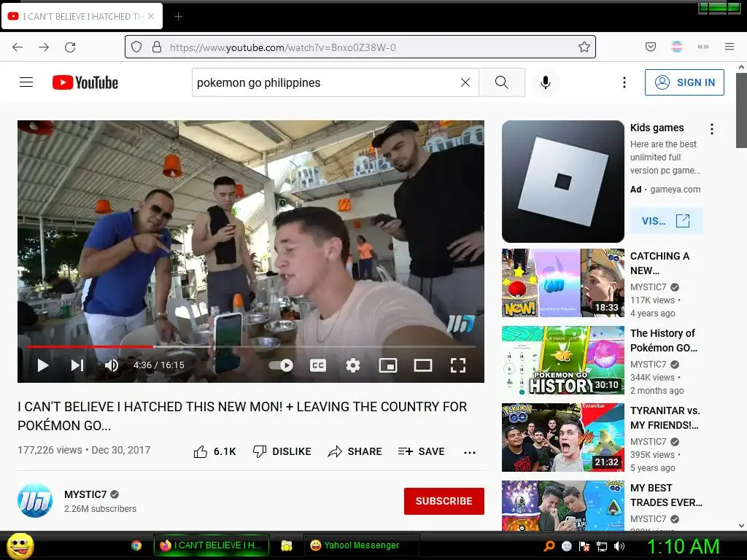The image size is (747, 560).
Task: Open the system tray volume speaker
Action: [619, 546]
